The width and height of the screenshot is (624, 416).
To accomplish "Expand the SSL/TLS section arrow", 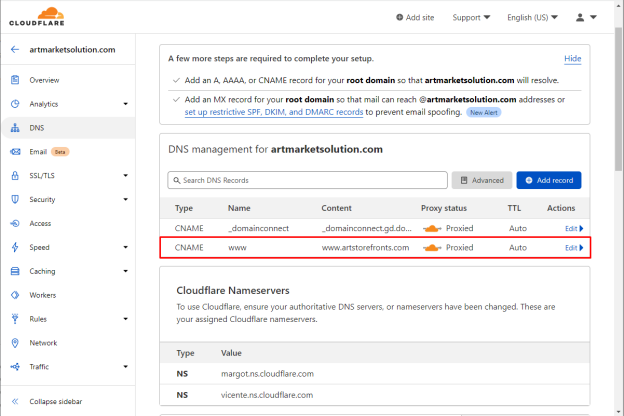I will pos(125,176).
